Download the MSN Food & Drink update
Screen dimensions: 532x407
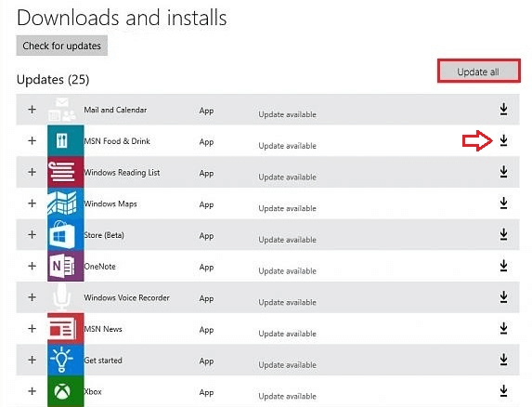pyautogui.click(x=504, y=140)
